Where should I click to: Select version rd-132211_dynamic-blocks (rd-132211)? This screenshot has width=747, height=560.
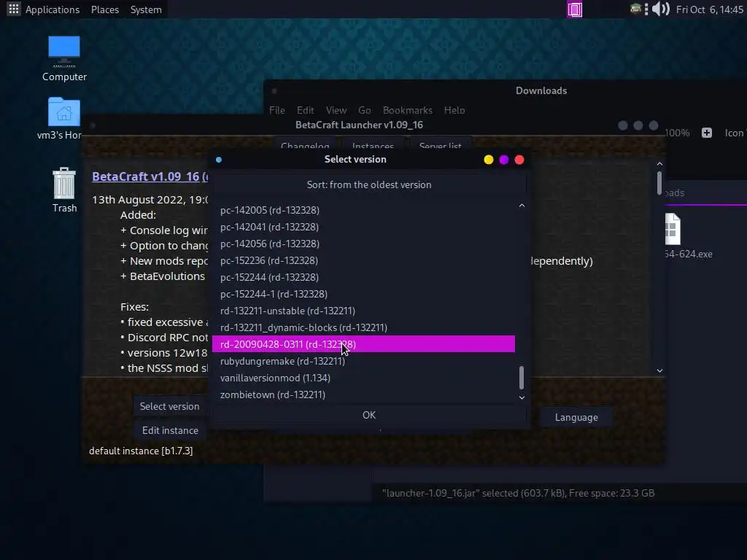[x=363, y=327]
